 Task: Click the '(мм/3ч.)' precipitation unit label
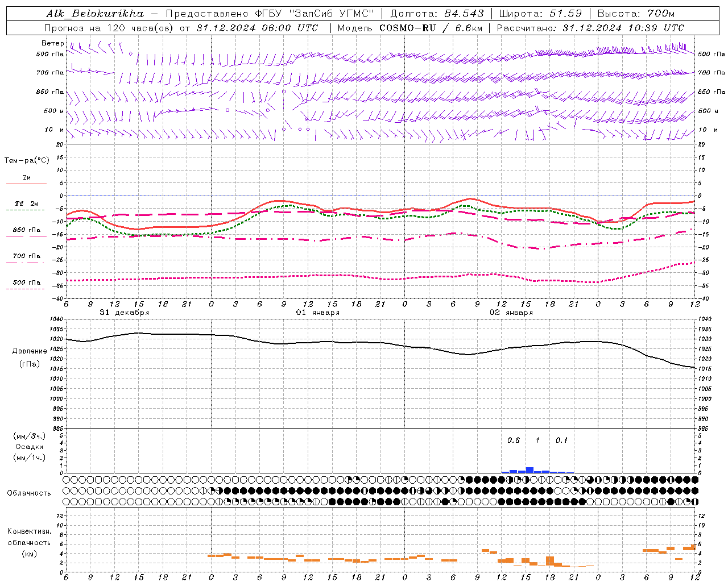pyautogui.click(x=29, y=436)
